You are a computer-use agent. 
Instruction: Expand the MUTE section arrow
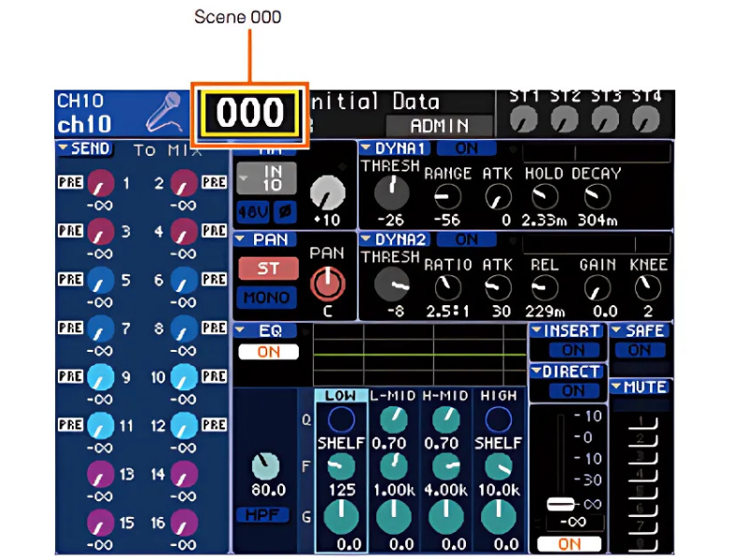point(616,386)
